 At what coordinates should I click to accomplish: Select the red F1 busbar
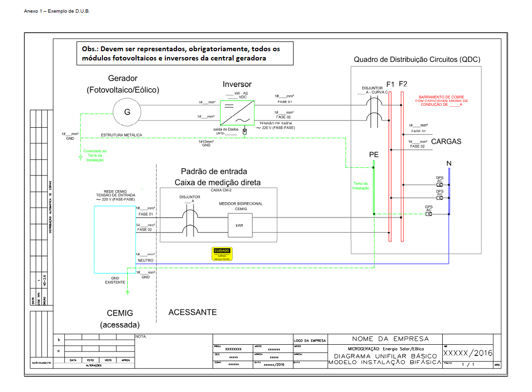[x=390, y=166]
